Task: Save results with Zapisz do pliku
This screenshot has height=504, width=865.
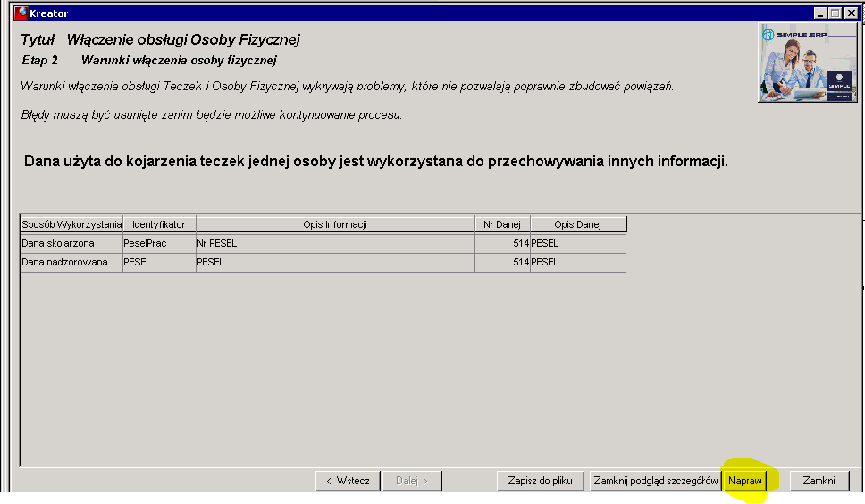Action: click(x=540, y=481)
